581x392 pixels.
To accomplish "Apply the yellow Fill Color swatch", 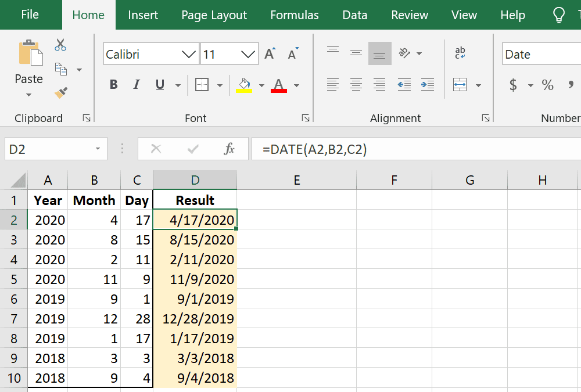I will pyautogui.click(x=244, y=85).
